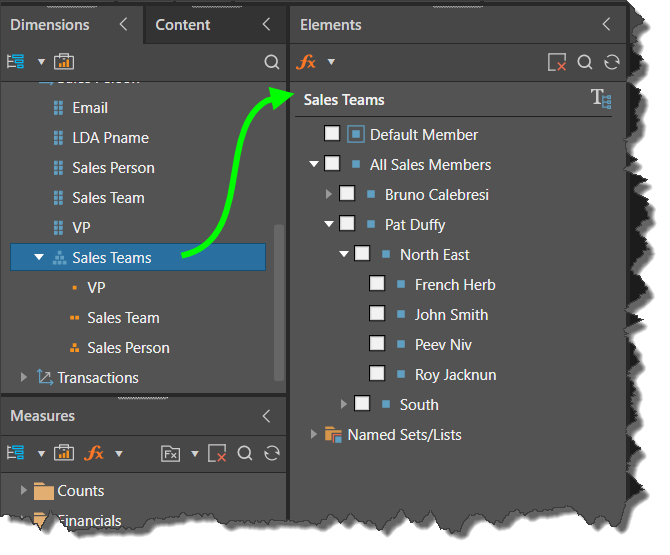The image size is (670, 555).
Task: Click the search icon in Dimensions panel
Action: (271, 62)
